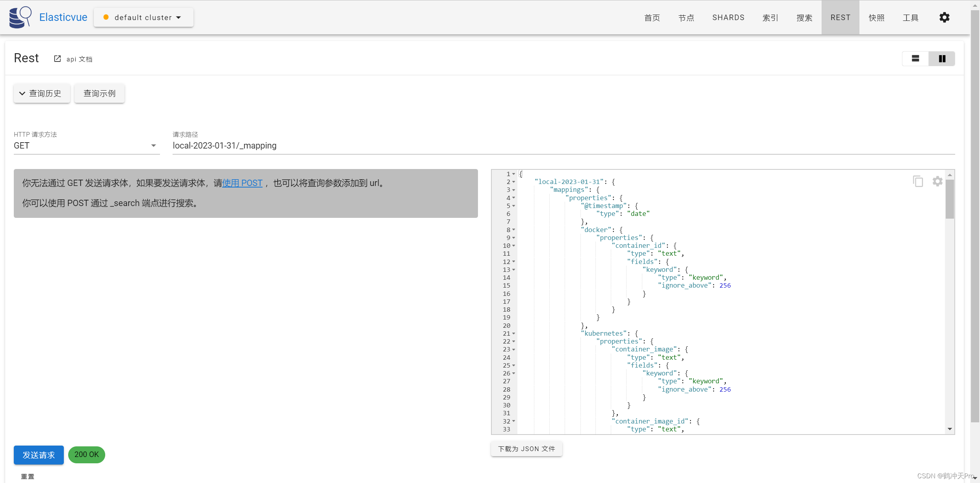The height and width of the screenshot is (483, 980).
Task: Open the Elasticvue settings gear
Action: click(x=944, y=17)
